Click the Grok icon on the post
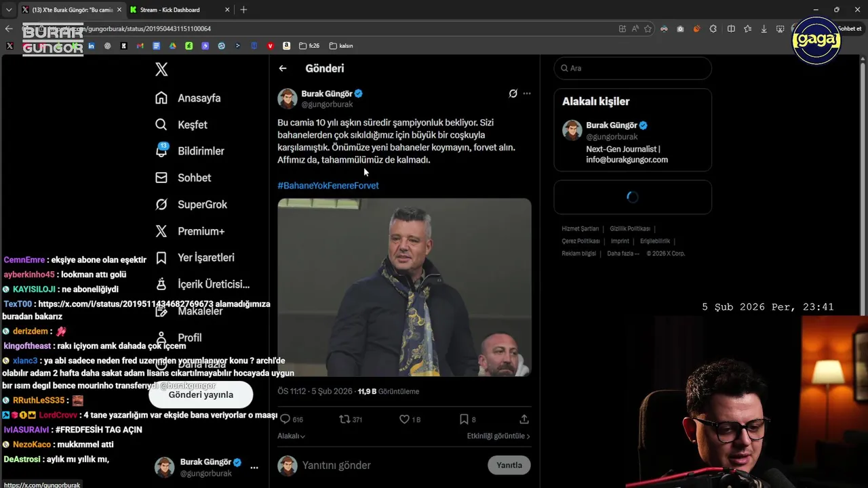 tap(513, 94)
